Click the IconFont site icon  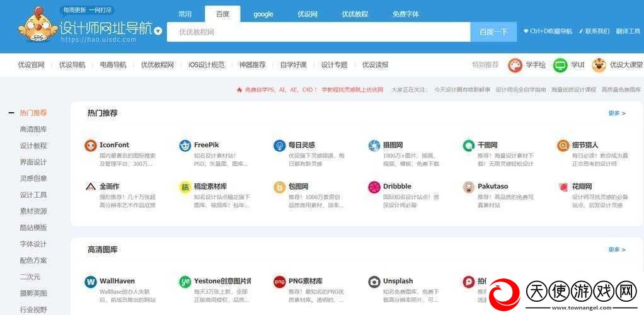90,146
